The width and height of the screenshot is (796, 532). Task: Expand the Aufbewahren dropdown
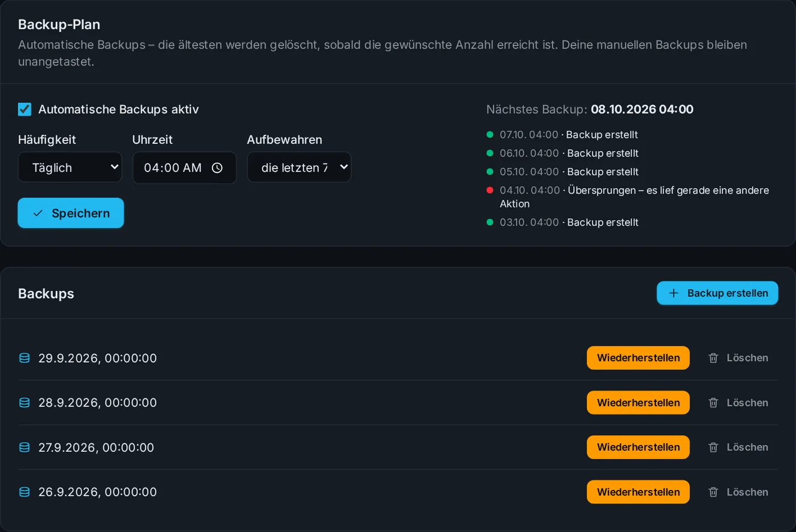tap(299, 167)
